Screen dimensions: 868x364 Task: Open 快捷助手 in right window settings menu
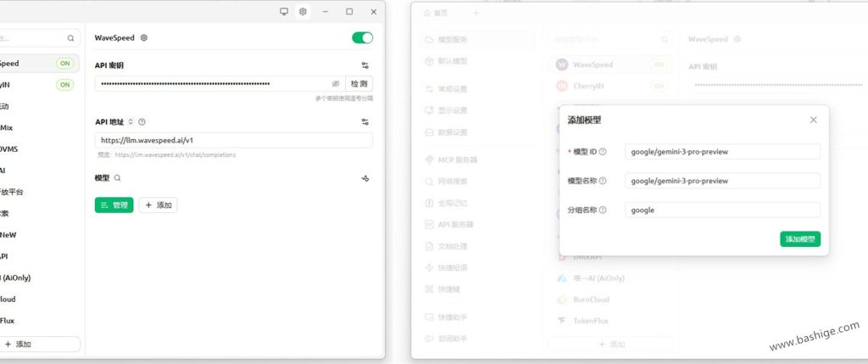tap(478, 317)
